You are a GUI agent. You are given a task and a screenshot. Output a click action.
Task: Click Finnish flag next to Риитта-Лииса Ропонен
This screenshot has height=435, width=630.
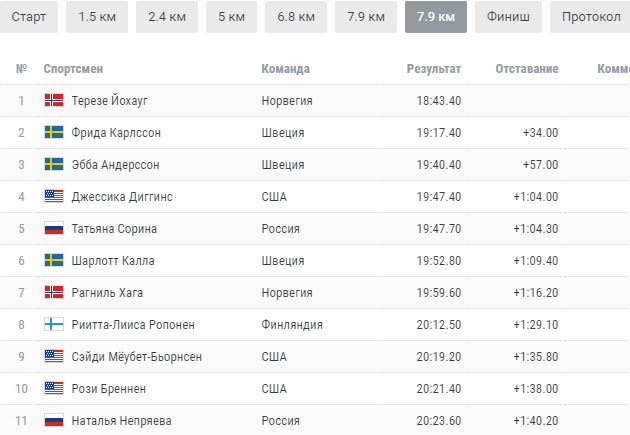click(x=54, y=325)
